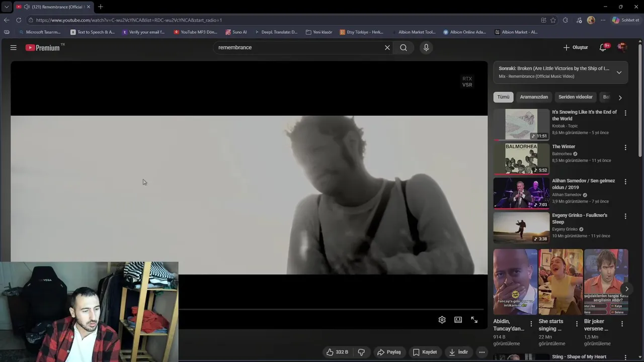
Task: Open Yeni klasör bookmarks folder
Action: coord(319,32)
